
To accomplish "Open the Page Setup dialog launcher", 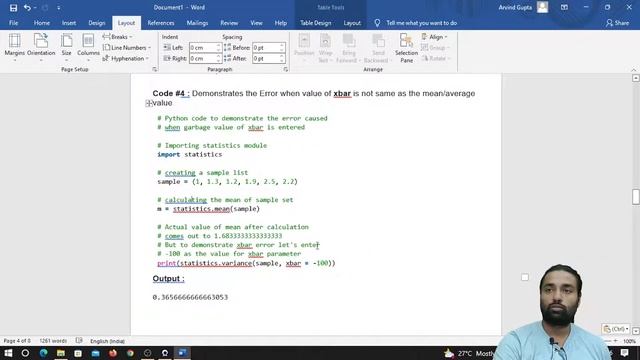I will pyautogui.click(x=155, y=69).
